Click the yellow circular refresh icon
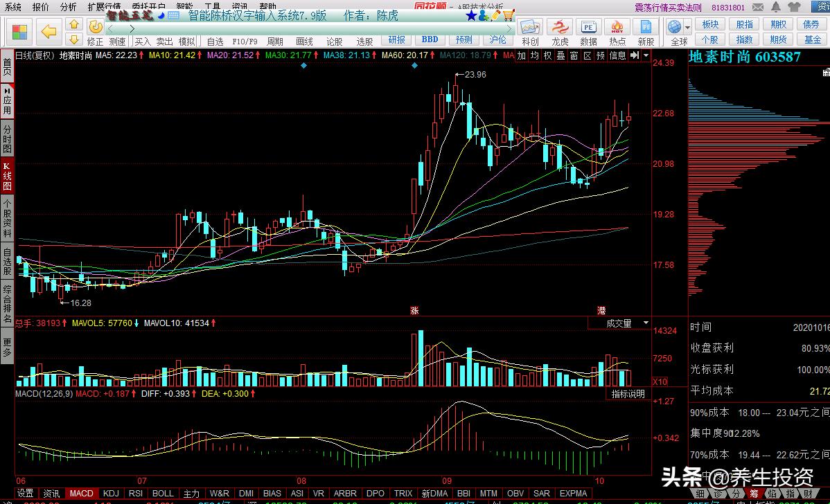 pos(96,26)
